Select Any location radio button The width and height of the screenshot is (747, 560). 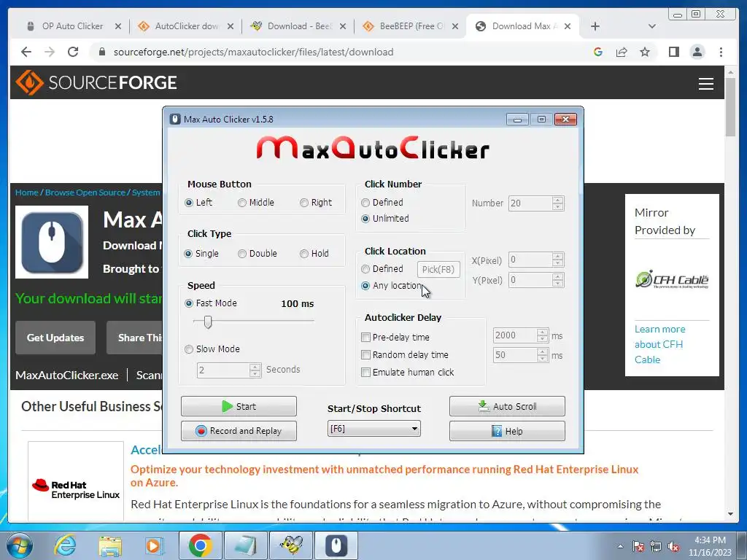[x=365, y=286]
